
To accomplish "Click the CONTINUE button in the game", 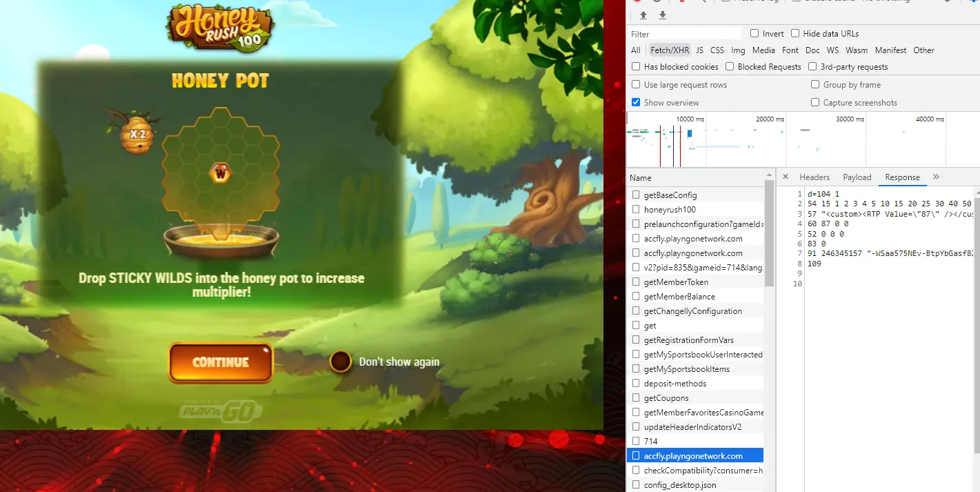I will (221, 362).
